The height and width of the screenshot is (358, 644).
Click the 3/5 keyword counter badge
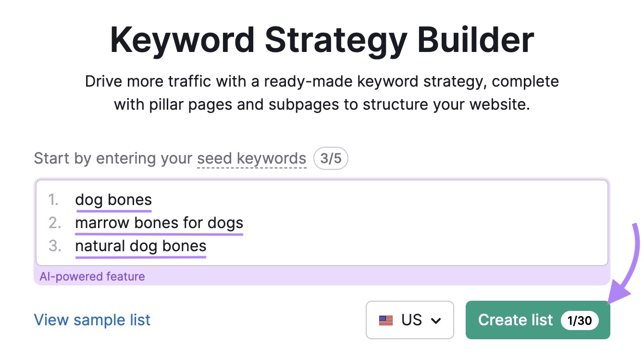(x=331, y=158)
